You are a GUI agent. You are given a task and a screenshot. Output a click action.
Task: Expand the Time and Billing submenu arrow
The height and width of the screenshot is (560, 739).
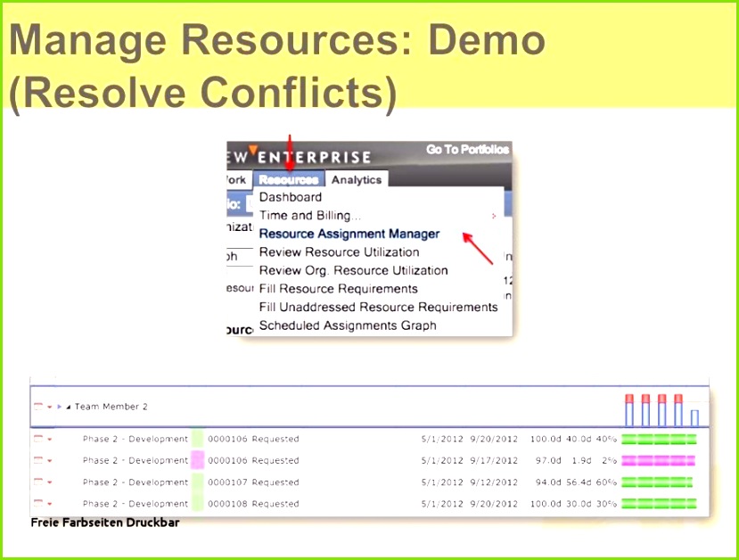pyautogui.click(x=493, y=216)
